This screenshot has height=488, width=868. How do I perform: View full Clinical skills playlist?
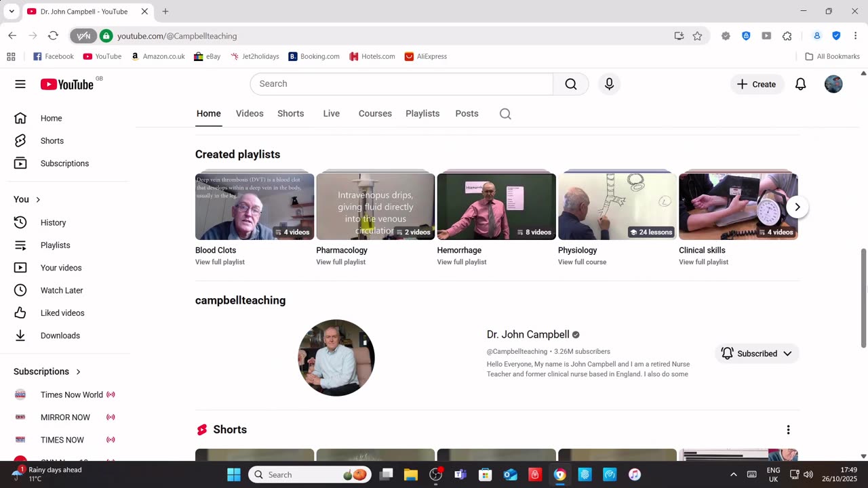tap(703, 262)
